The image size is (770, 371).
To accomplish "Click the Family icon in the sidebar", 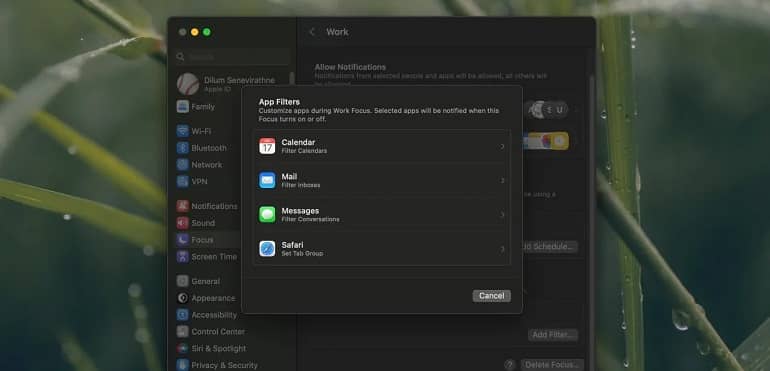I will 183,107.
